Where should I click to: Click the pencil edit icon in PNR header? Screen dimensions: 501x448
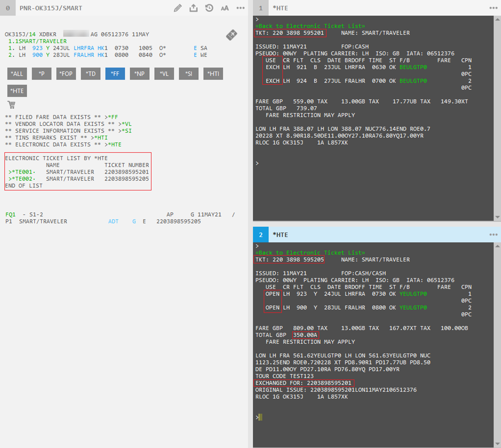pos(178,8)
